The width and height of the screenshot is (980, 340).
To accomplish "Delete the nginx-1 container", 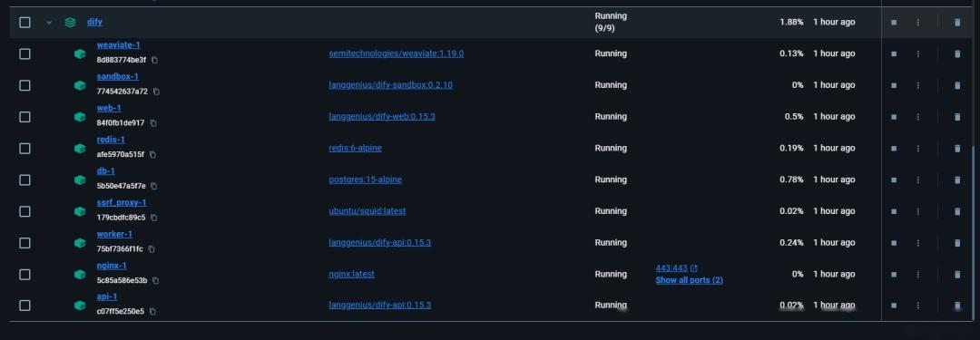I will click(957, 275).
